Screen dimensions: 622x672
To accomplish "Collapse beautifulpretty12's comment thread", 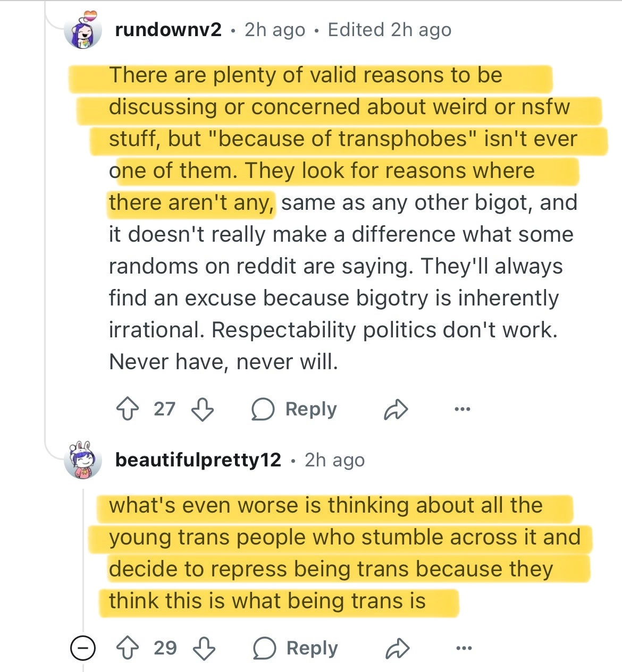I will (83, 648).
